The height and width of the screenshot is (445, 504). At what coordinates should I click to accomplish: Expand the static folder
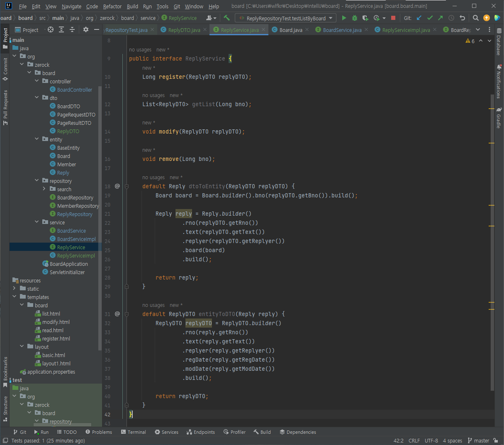tap(15, 289)
